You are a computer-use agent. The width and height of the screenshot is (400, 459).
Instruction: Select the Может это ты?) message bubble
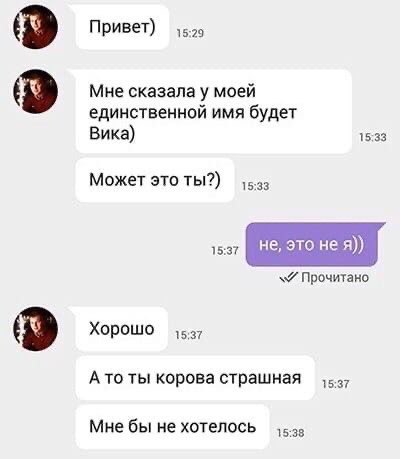(155, 180)
